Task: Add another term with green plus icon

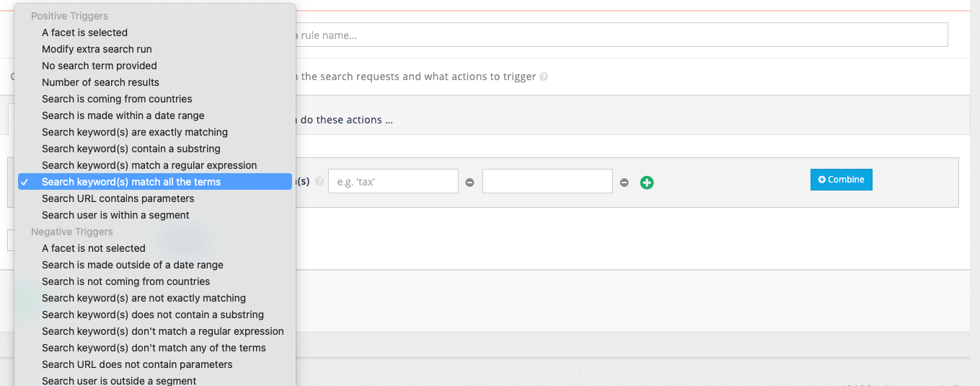Action: [x=647, y=183]
